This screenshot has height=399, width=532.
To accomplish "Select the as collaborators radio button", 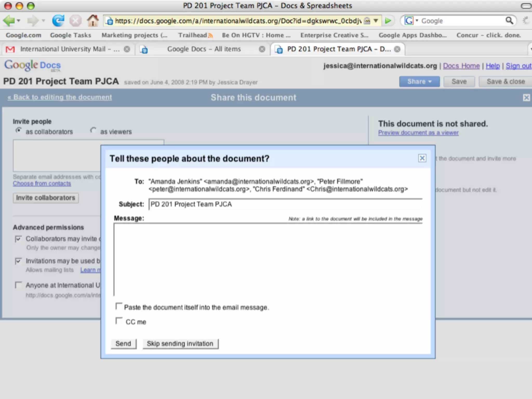I will pos(18,130).
